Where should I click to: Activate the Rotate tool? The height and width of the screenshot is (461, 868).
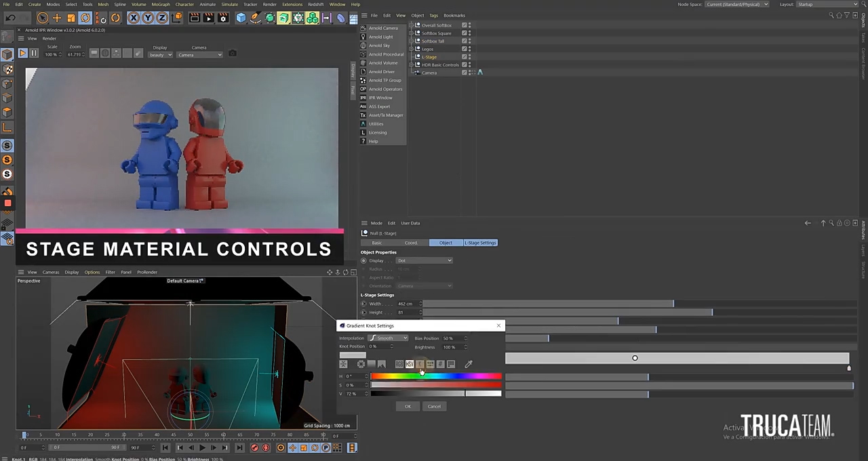pos(85,18)
